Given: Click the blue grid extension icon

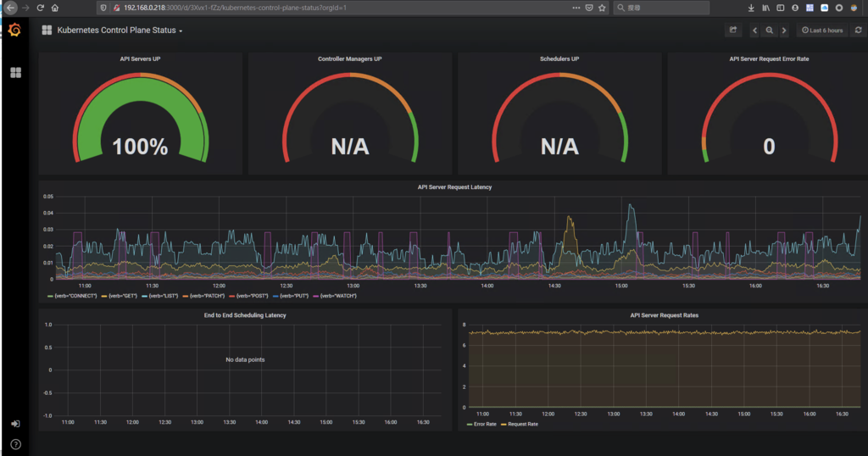Looking at the screenshot, I should pyautogui.click(x=810, y=8).
